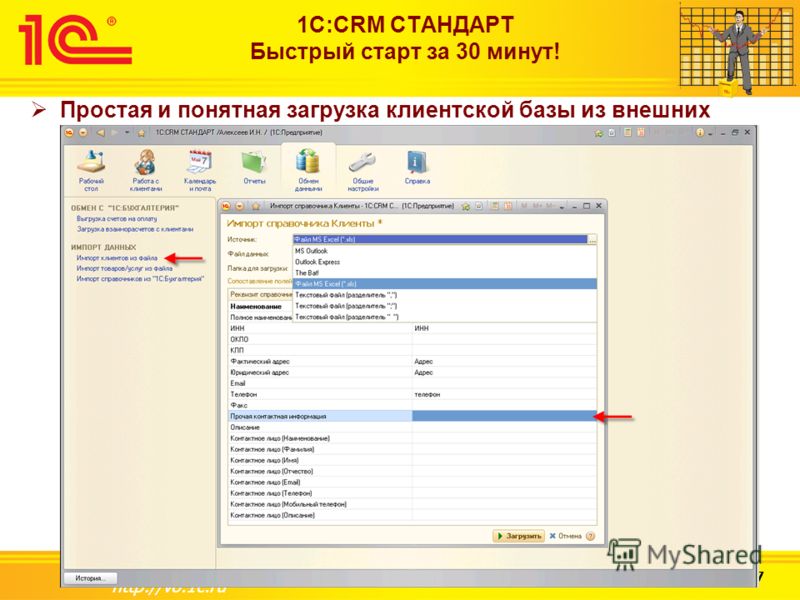The image size is (800, 600).
Task: Open the main menu dropdown of main window
Action: pyautogui.click(x=83, y=133)
